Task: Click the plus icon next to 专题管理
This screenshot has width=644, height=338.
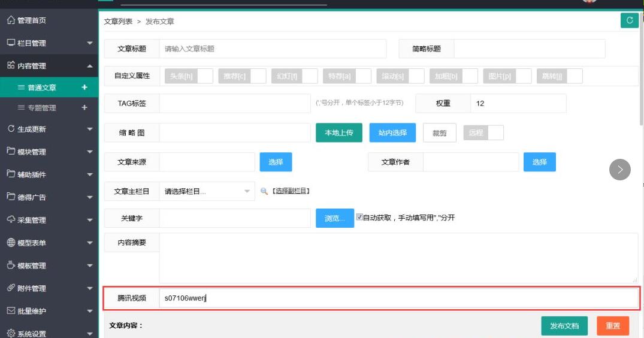Action: click(84, 107)
